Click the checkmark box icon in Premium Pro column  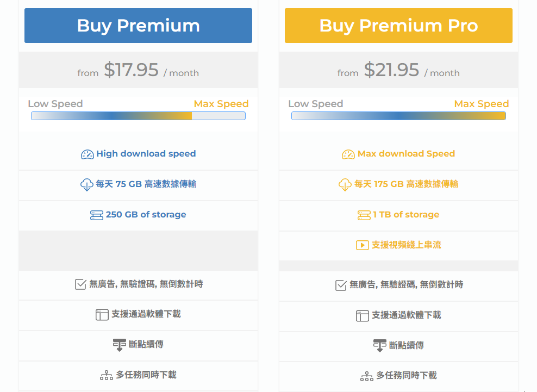pyautogui.click(x=341, y=285)
